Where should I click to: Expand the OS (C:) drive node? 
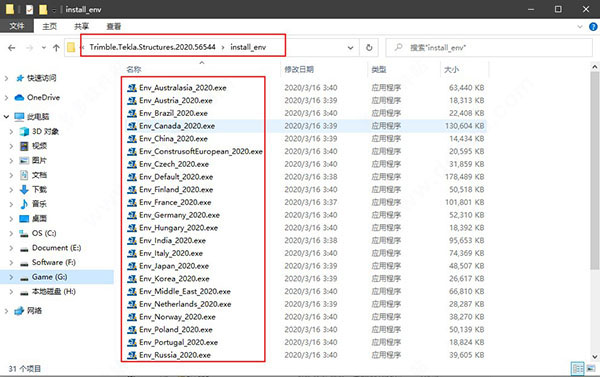point(11,233)
